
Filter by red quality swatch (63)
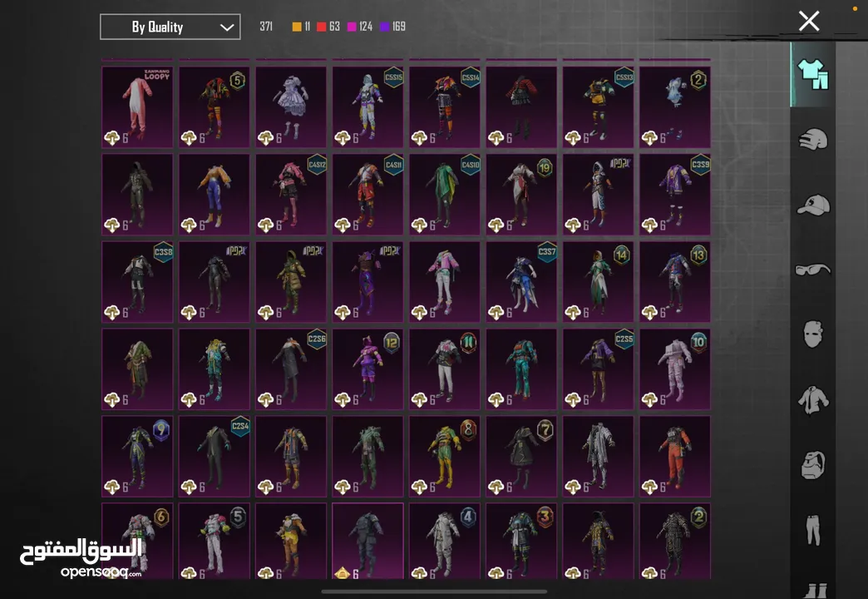point(321,27)
